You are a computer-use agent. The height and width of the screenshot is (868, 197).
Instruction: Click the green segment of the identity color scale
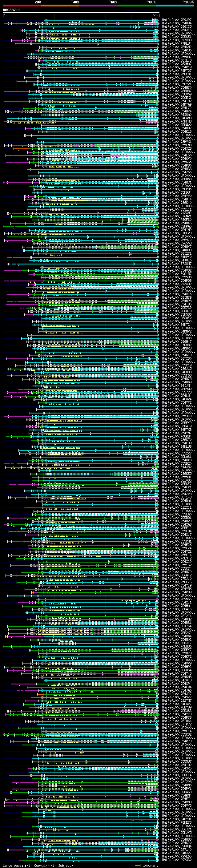137,6
